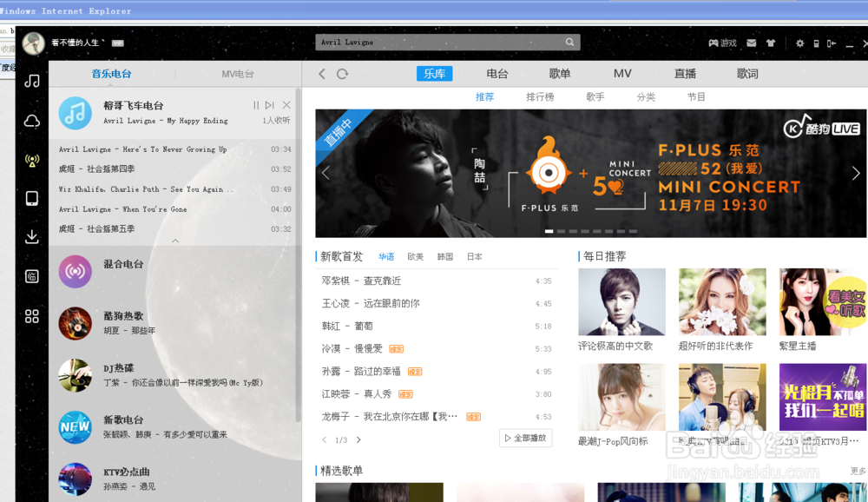Open the 分类 sub-tab
The image size is (868, 502).
pyautogui.click(x=646, y=97)
